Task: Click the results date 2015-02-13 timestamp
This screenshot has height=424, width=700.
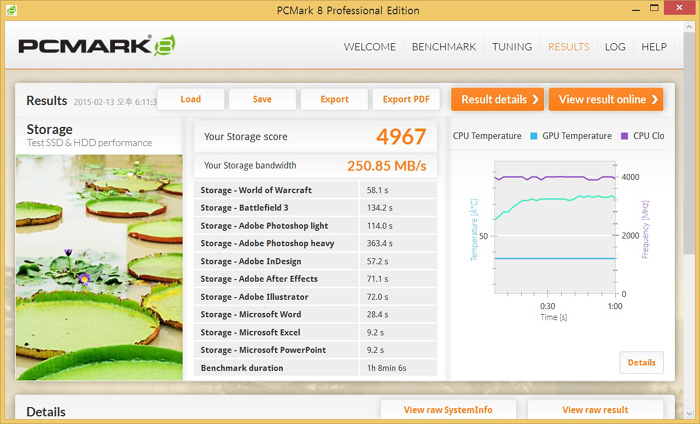Action: tap(115, 102)
